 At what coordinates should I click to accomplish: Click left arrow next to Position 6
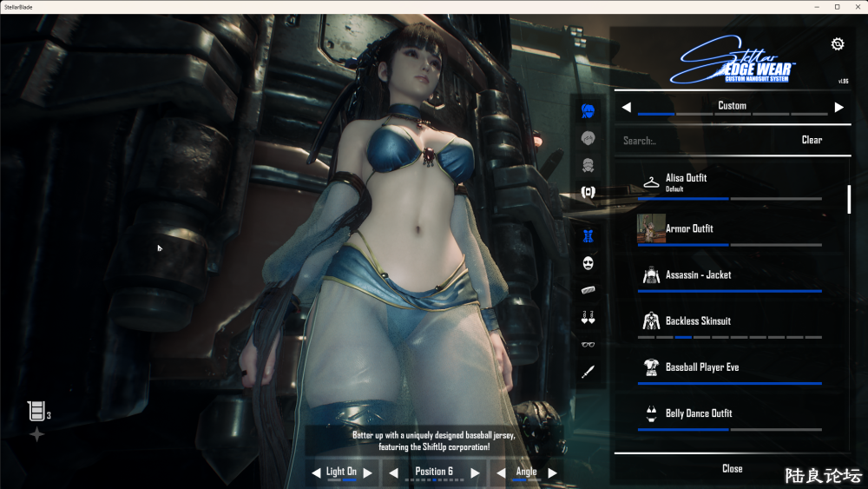pos(393,473)
